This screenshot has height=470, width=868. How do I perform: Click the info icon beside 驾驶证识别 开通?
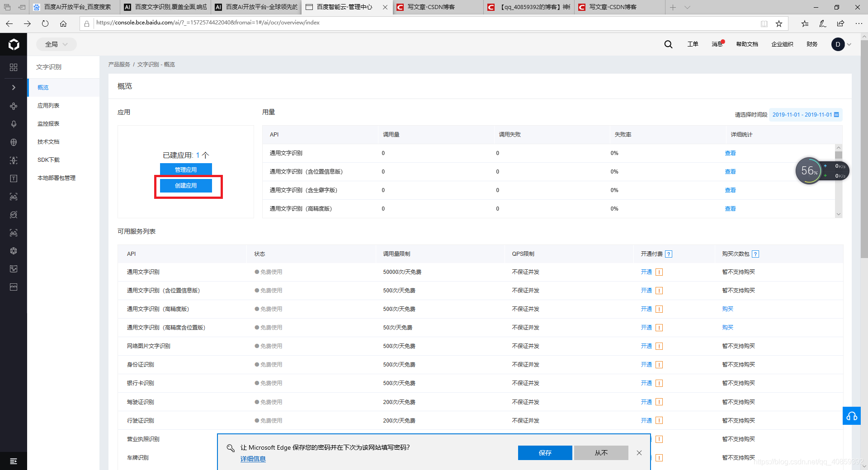pyautogui.click(x=659, y=402)
